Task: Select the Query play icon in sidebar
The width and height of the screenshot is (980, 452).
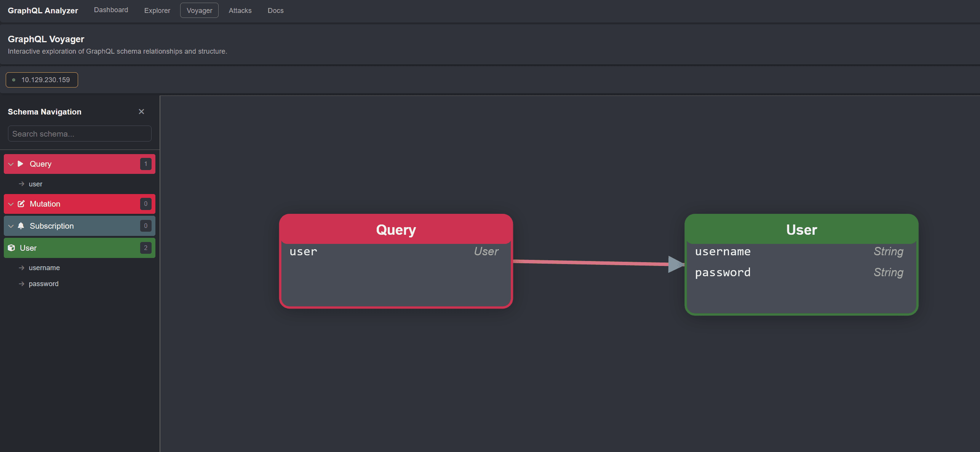Action: click(x=21, y=164)
